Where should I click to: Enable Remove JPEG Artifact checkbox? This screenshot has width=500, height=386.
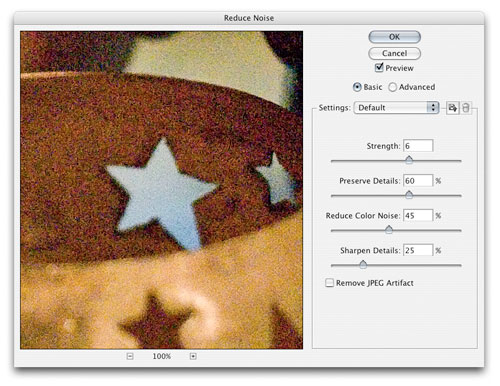click(329, 283)
